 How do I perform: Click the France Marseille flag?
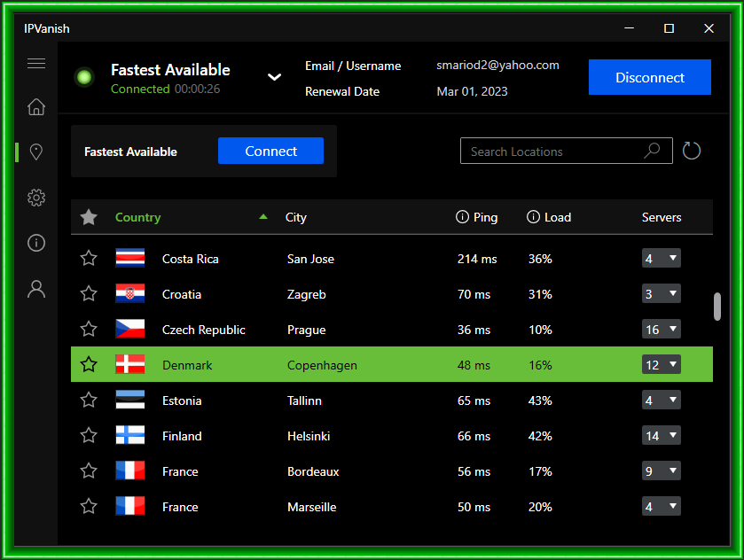[130, 506]
